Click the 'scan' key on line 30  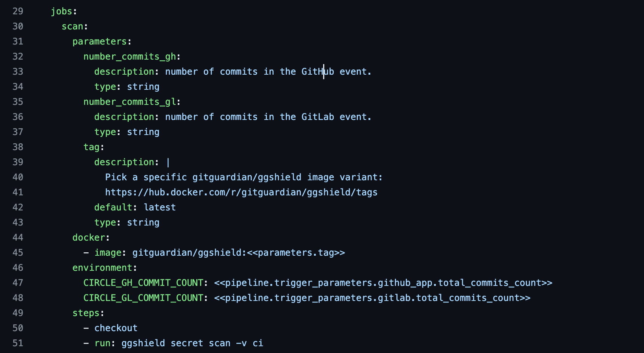pos(72,26)
